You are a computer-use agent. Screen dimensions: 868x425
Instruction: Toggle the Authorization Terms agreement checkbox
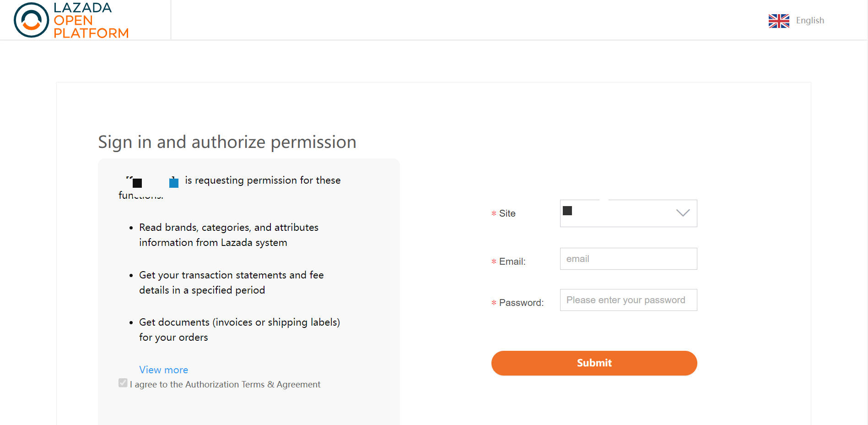click(x=123, y=383)
